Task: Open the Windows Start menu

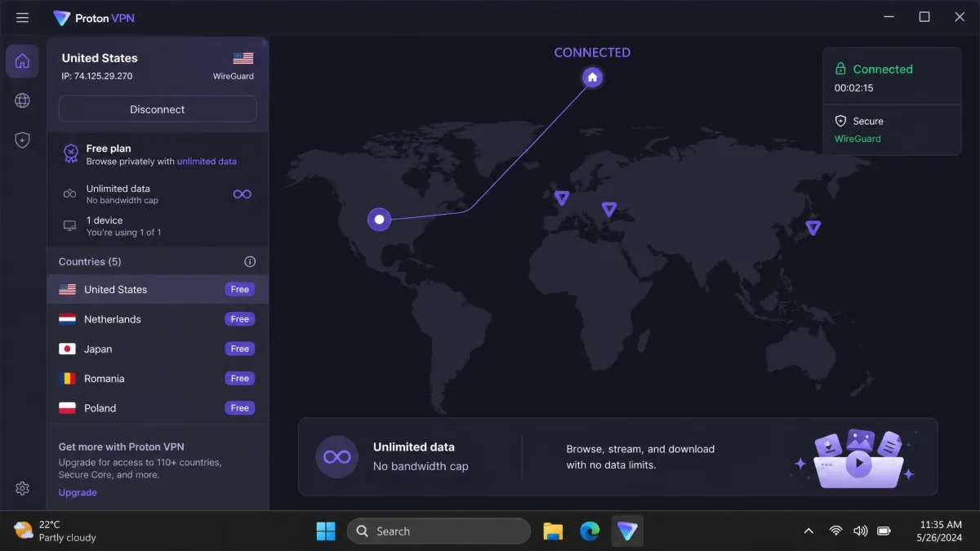Action: click(326, 531)
